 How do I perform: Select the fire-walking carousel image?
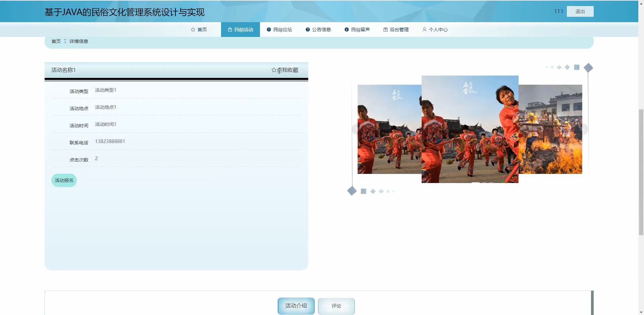click(x=550, y=129)
